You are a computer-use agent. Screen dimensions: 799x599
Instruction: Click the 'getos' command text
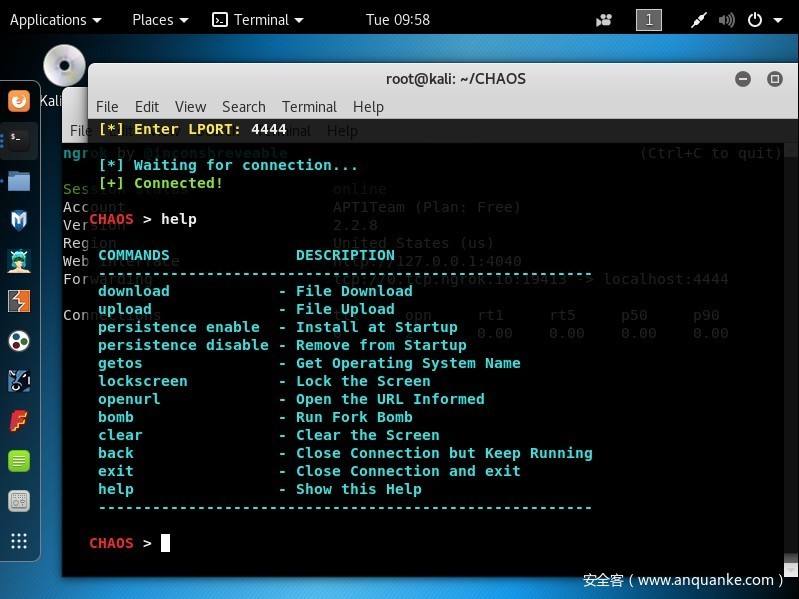120,363
